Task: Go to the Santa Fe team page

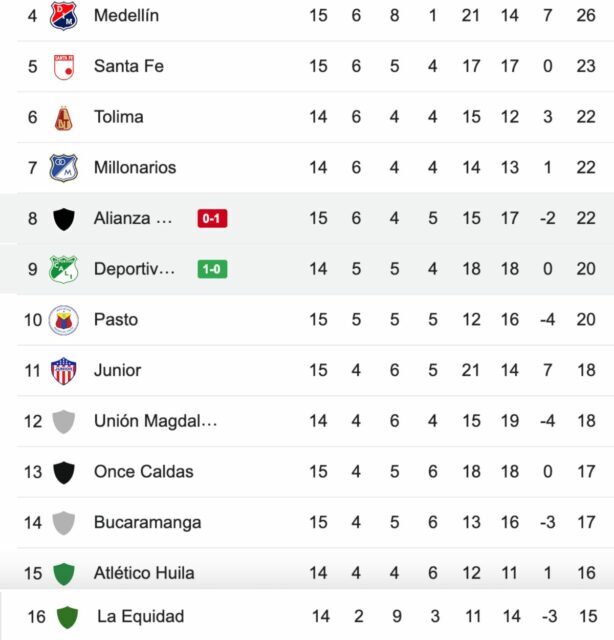Action: pyautogui.click(x=128, y=66)
